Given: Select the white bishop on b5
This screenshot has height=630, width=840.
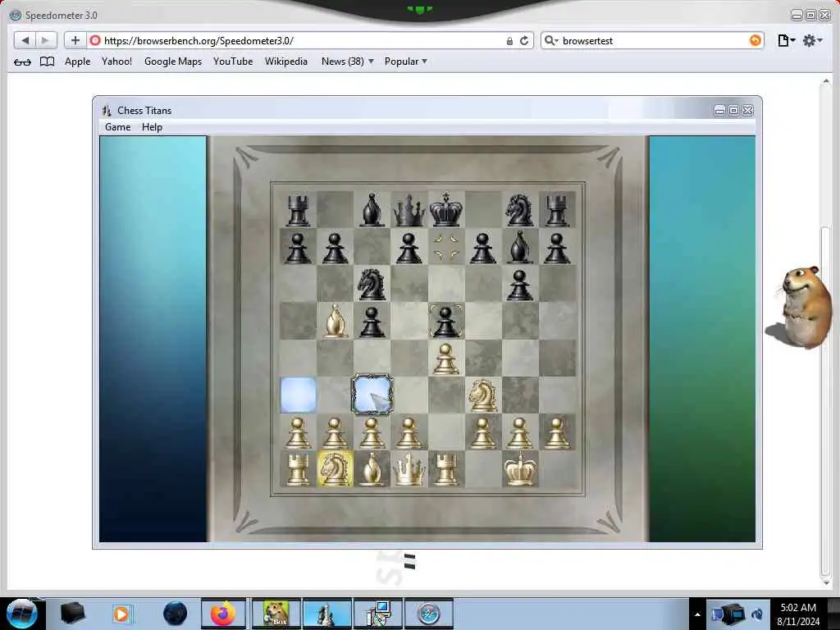Looking at the screenshot, I should pyautogui.click(x=335, y=321).
